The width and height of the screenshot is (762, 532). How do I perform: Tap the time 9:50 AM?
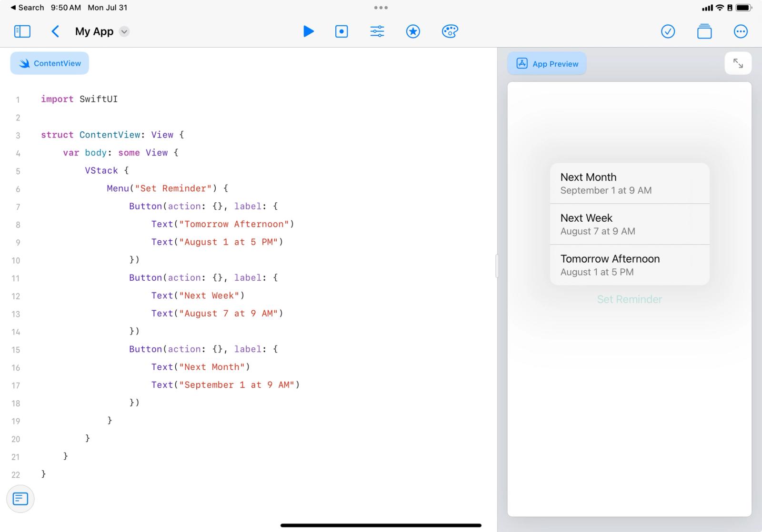point(66,8)
